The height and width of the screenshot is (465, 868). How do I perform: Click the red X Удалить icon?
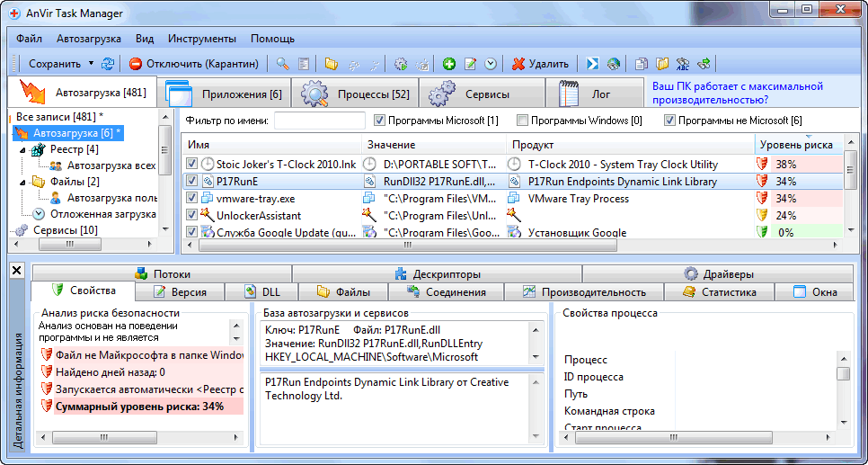[518, 64]
